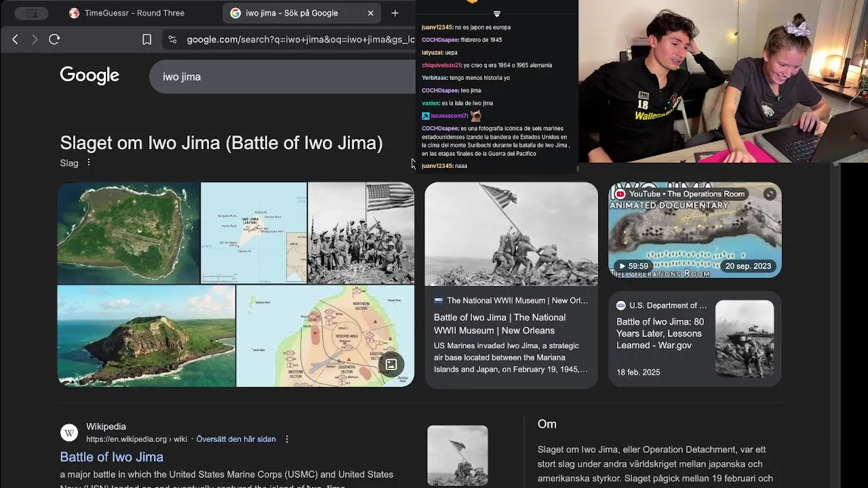Play The Operations Room YouTube documentary
Image resolution: width=868 pixels, height=488 pixels.
coord(694,230)
